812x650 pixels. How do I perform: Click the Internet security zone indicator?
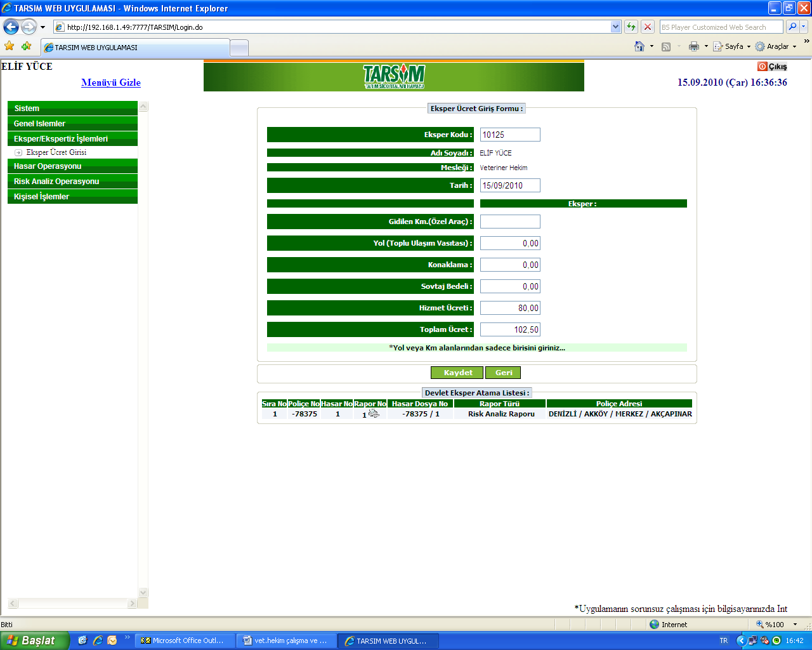668,625
